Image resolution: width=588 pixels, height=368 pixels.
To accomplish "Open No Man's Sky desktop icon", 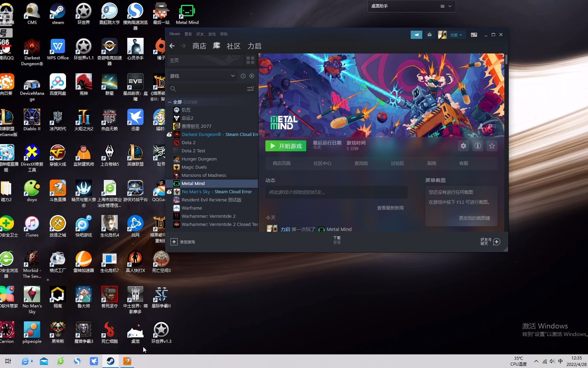I will (32, 301).
